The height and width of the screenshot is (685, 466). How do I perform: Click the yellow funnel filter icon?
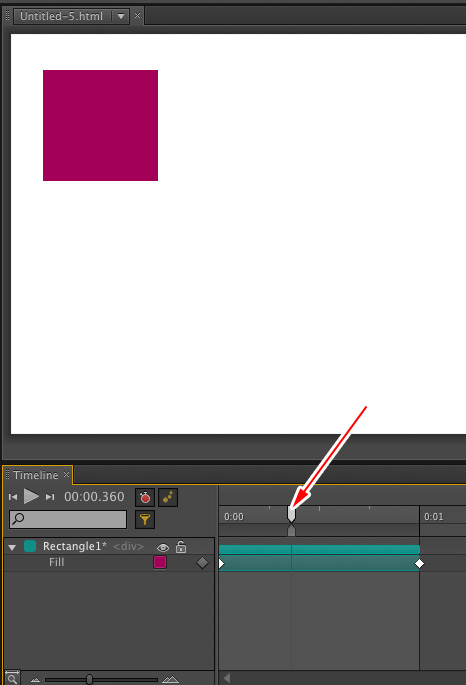145,519
